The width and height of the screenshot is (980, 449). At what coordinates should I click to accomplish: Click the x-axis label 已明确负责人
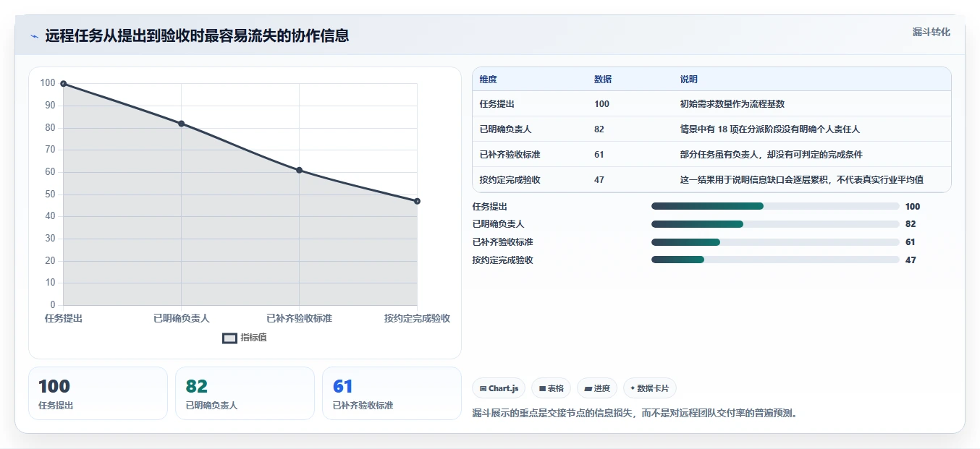tap(181, 319)
